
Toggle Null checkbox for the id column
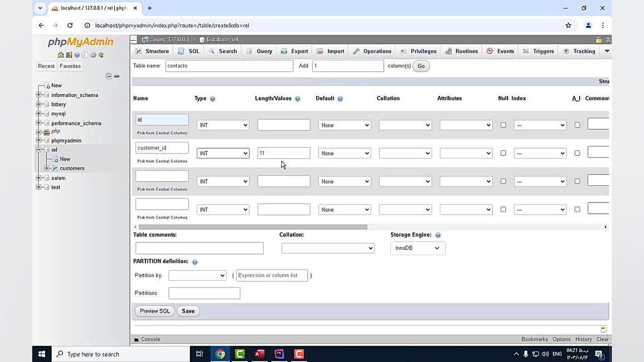click(x=503, y=125)
